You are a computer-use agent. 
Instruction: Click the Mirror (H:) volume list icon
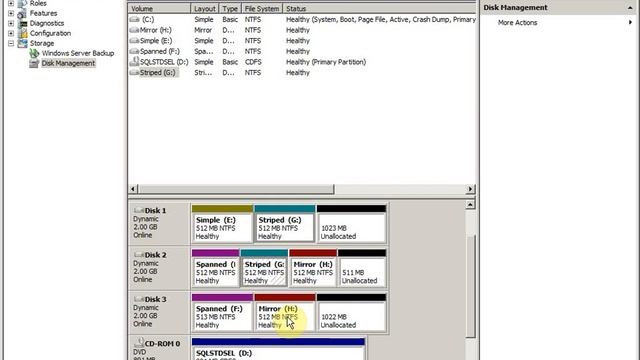tap(134, 30)
